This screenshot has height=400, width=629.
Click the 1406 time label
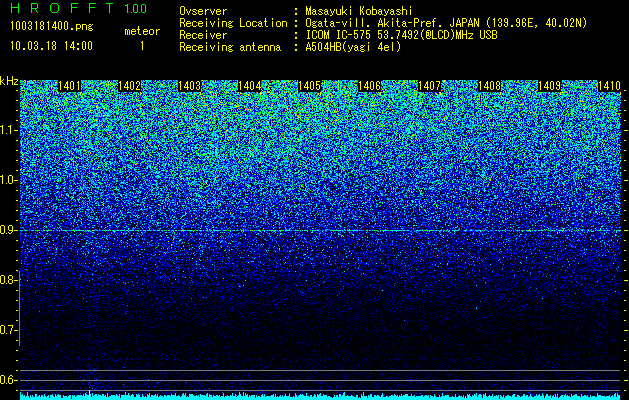click(x=369, y=86)
